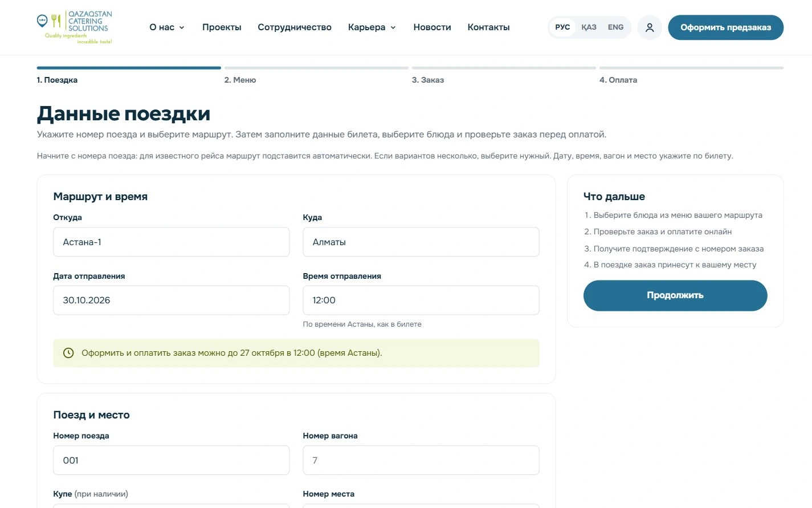
Task: Open the Проекты menu item
Action: [222, 27]
